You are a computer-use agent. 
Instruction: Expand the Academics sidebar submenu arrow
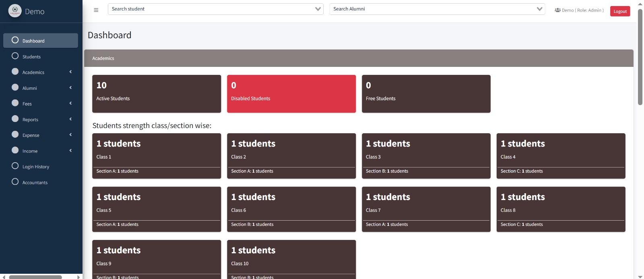70,72
